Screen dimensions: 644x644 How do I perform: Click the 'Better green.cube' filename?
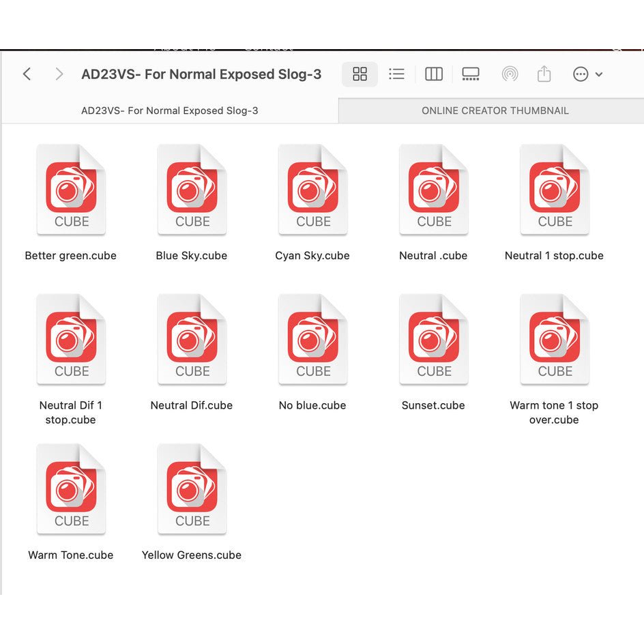click(x=71, y=255)
